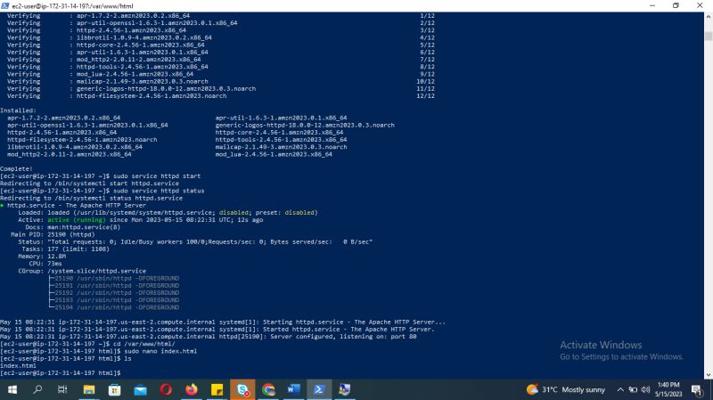Open the weather widget showing 31°C
The height and width of the screenshot is (400, 713).
[x=566, y=390]
